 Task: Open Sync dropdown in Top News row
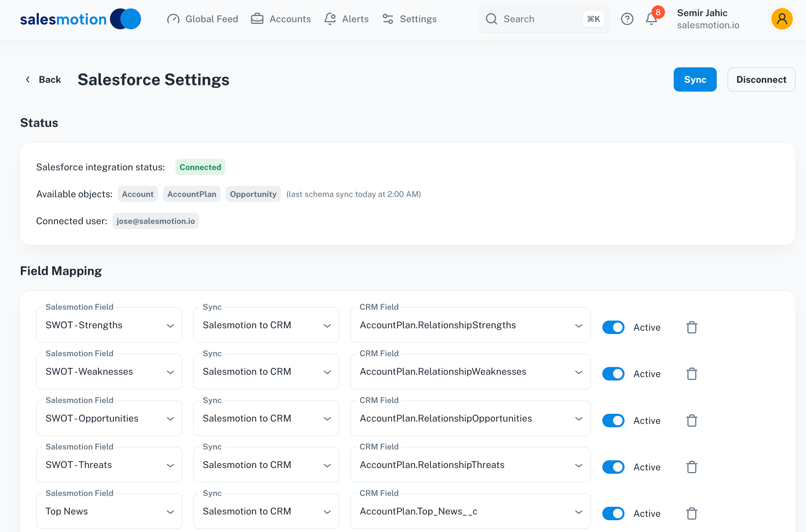(266, 511)
